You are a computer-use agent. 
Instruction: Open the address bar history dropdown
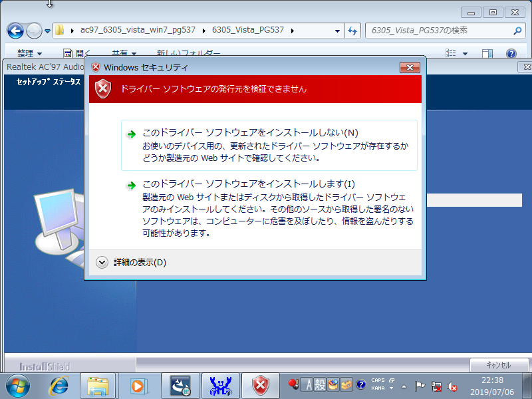click(337, 31)
